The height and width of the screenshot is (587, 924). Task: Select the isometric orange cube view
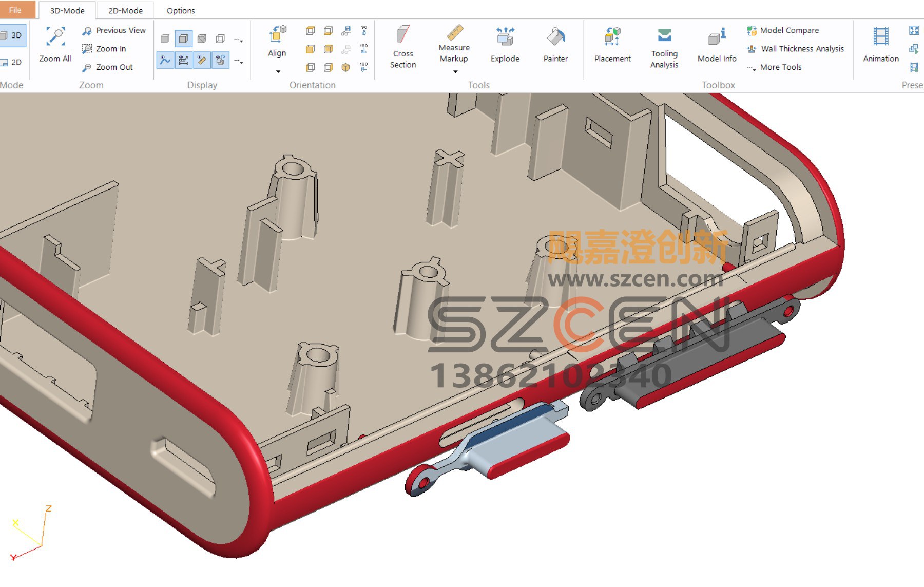pos(346,67)
